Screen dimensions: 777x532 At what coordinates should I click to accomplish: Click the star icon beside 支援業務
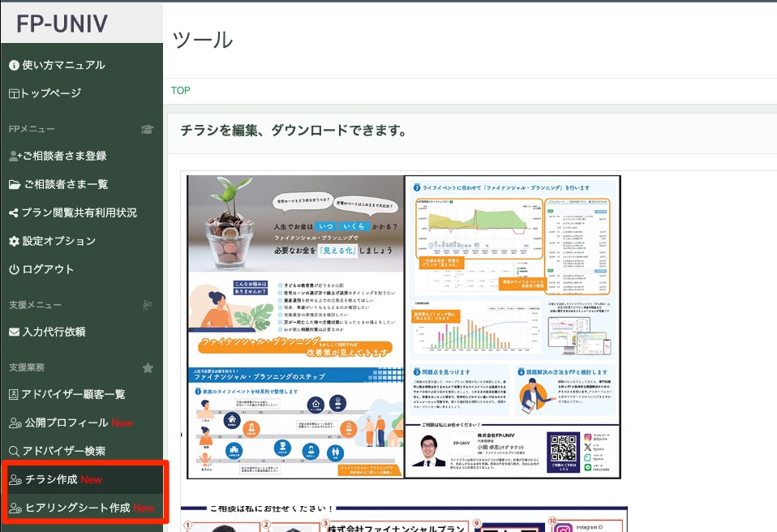(148, 367)
